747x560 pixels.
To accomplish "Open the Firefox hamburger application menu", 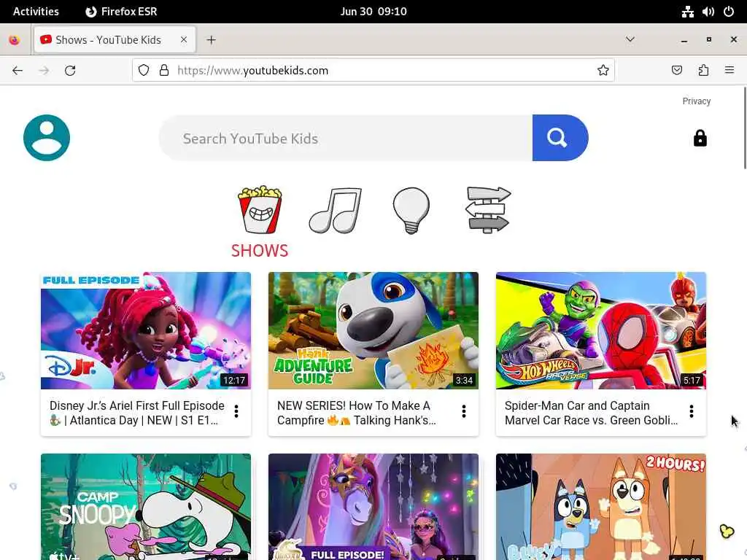I will pyautogui.click(x=729, y=71).
